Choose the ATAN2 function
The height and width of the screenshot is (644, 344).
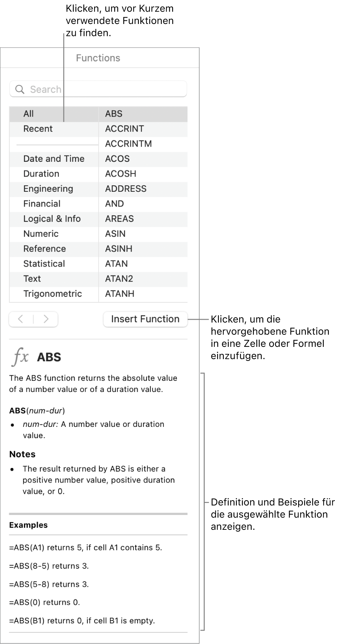click(119, 279)
